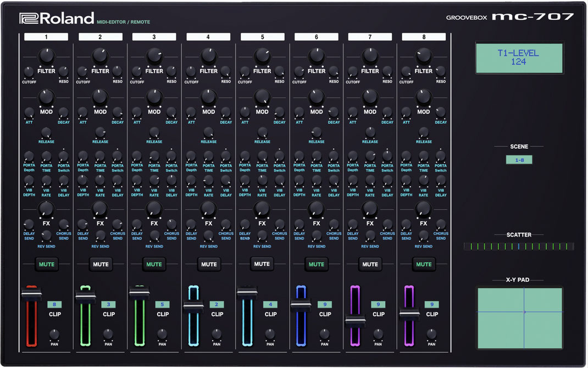588x368 pixels.
Task: Click inside the X-Y PAD
Action: click(x=520, y=318)
